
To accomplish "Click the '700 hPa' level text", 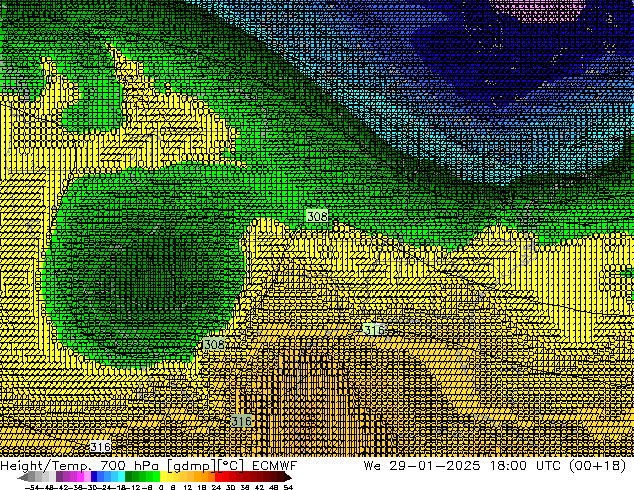I will coord(129,465).
